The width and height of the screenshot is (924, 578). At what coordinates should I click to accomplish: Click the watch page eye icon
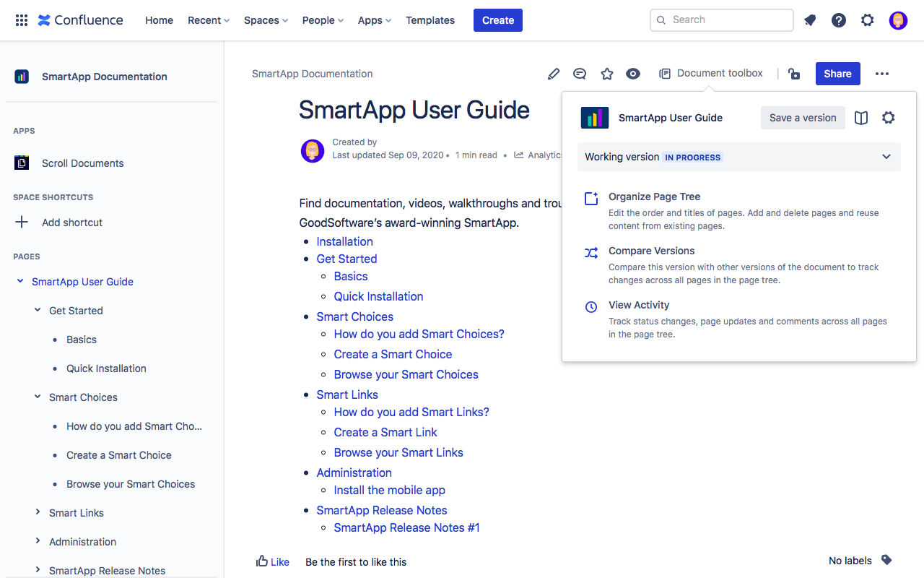633,74
